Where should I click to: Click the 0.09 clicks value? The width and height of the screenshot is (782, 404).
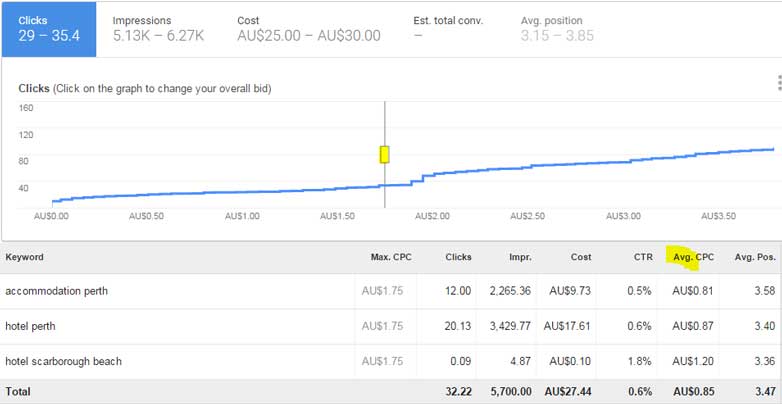(461, 361)
